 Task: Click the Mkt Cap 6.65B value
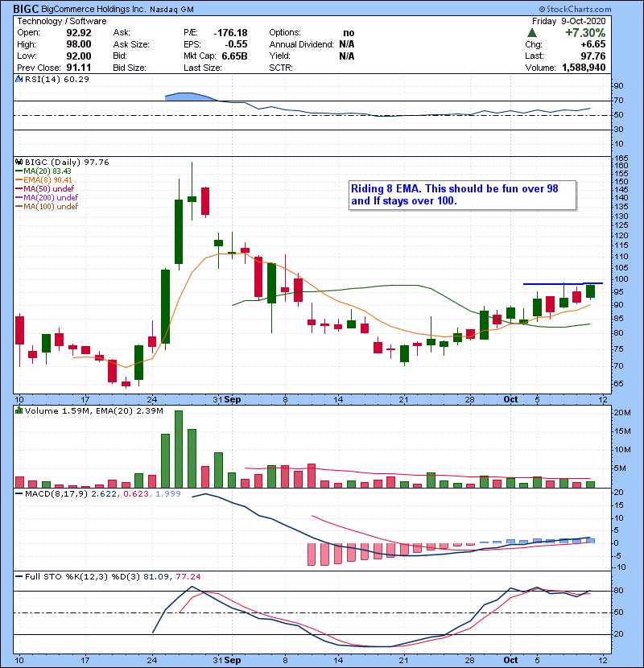pyautogui.click(x=234, y=56)
